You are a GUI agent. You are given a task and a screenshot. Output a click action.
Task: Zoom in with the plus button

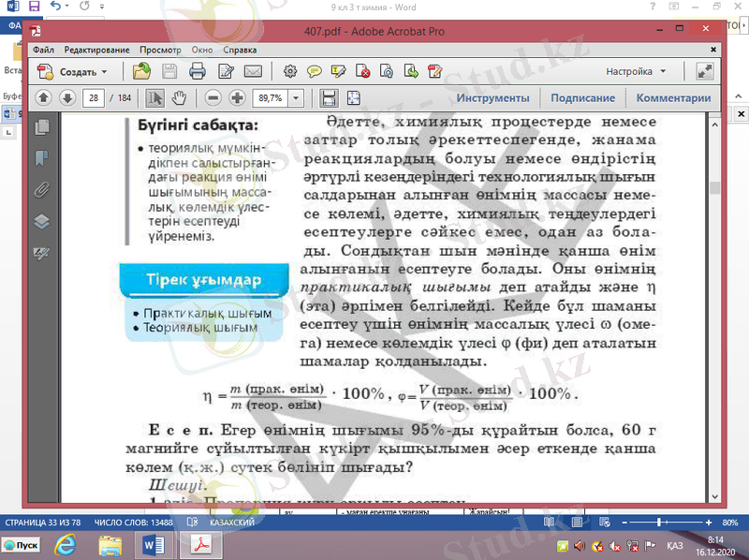pos(237,97)
